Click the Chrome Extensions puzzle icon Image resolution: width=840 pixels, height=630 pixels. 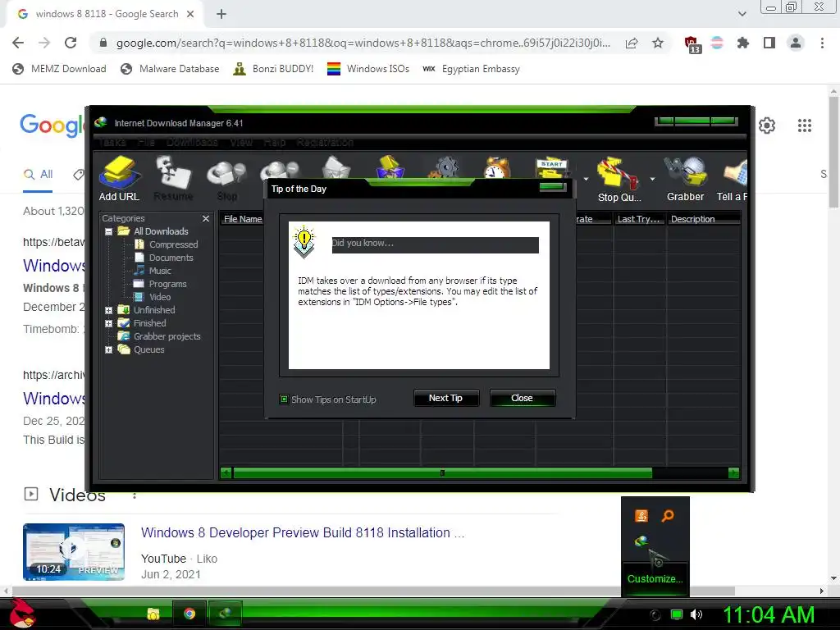click(742, 43)
